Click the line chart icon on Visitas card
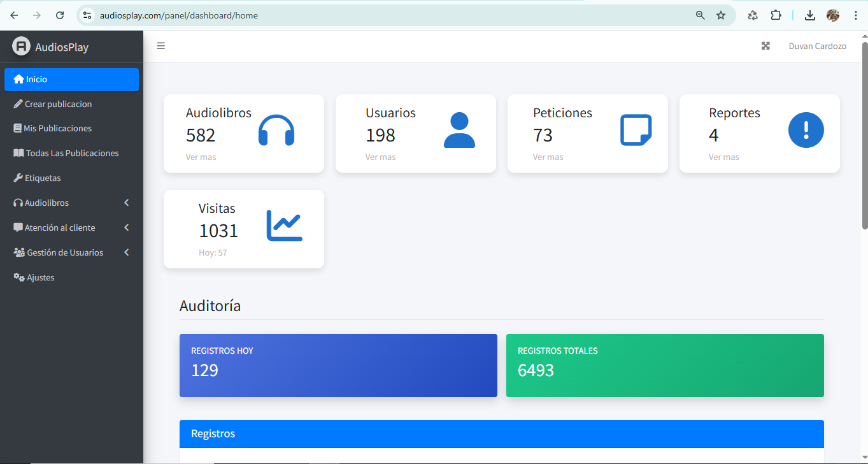Image resolution: width=868 pixels, height=464 pixels. (x=284, y=226)
